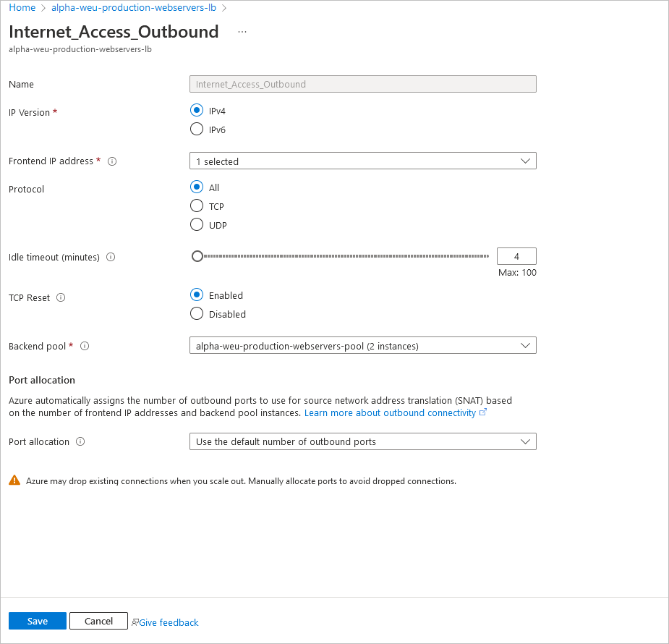Go to Home in the breadcrumb
Viewport: 669px width, 644px height.
[22, 8]
